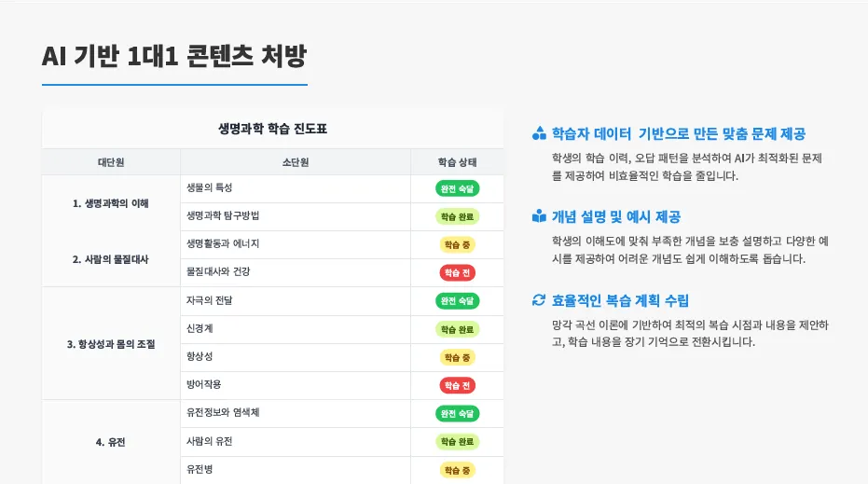Click the book reader icon beside 개념 설명
Screen dimensions: 868x484
539,216
